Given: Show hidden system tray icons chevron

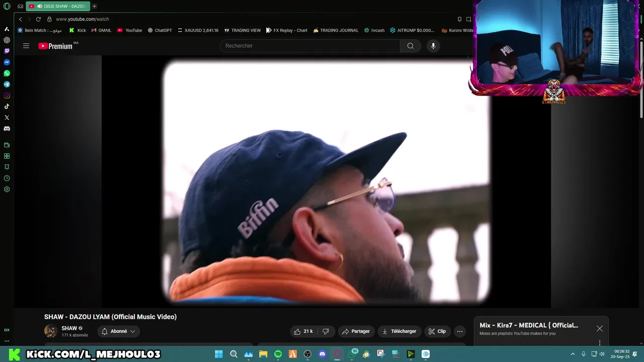Looking at the screenshot, I should (x=573, y=354).
